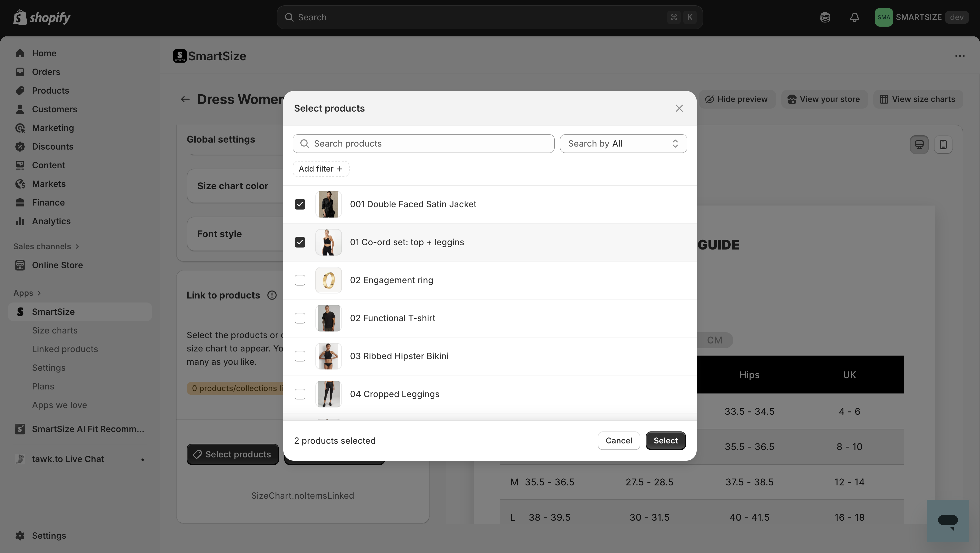Open Linked products submenu item
The image size is (980, 553).
pos(65,349)
